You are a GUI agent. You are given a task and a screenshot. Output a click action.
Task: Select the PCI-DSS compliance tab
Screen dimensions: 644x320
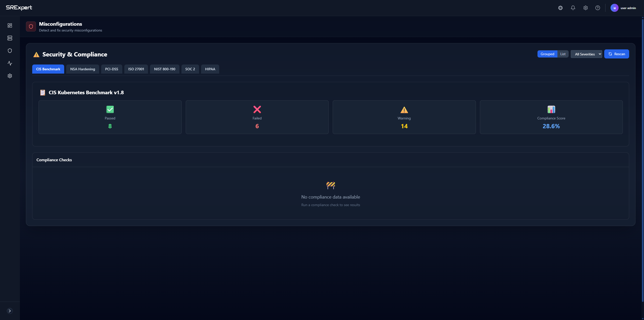pos(111,69)
